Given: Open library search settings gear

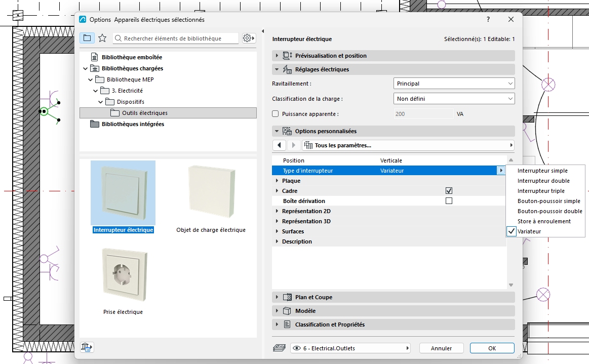Looking at the screenshot, I should coord(249,38).
